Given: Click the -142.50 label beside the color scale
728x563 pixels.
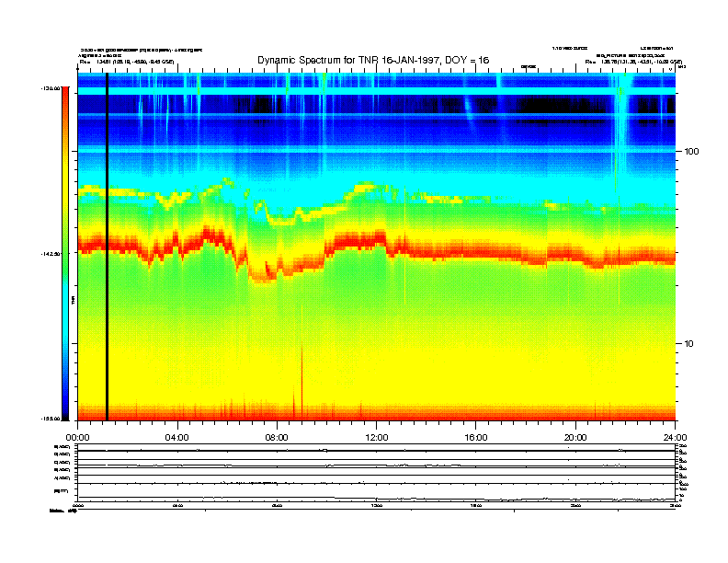Looking at the screenshot, I should coord(51,254).
